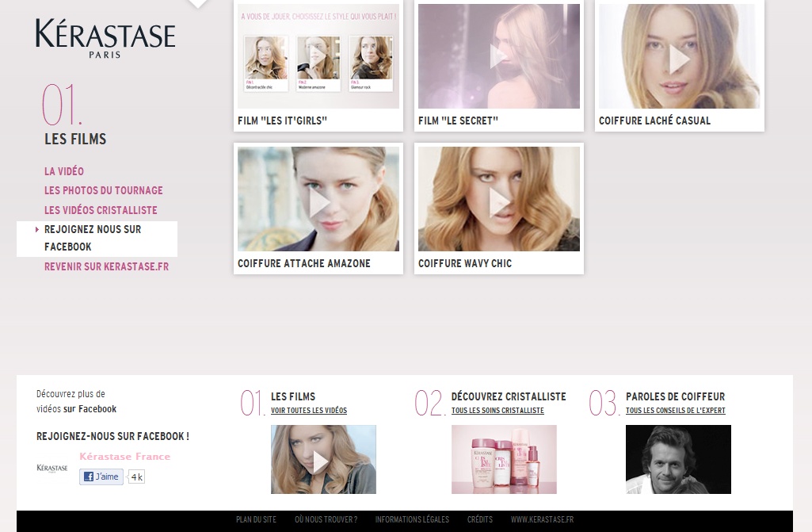This screenshot has height=532, width=812.
Task: Click Voir toutes les vidéos link
Action: click(x=309, y=410)
